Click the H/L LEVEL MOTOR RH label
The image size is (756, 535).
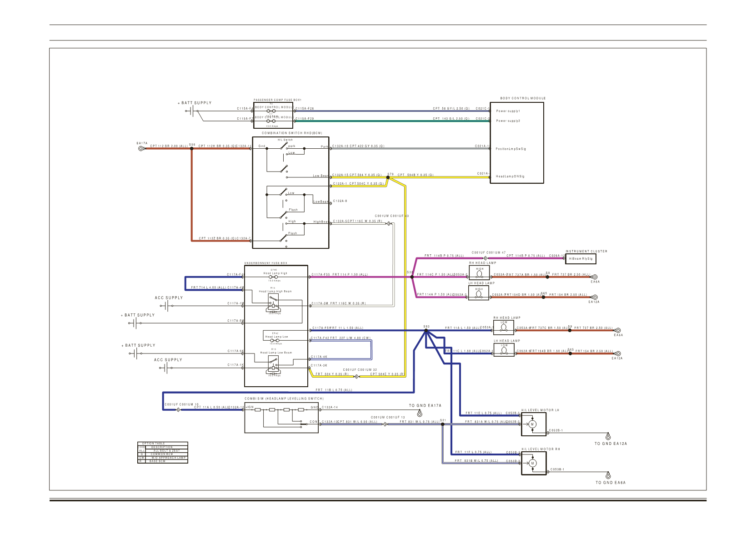coord(541,449)
